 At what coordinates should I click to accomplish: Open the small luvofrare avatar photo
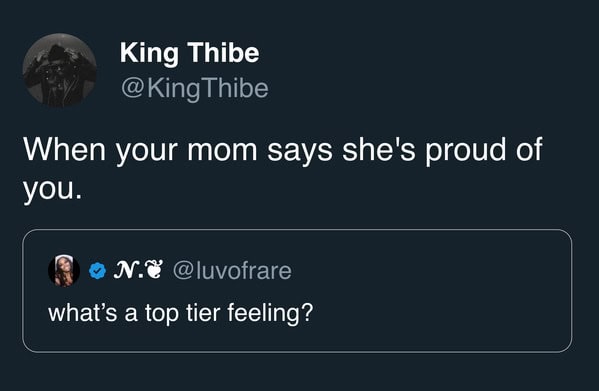[64, 270]
